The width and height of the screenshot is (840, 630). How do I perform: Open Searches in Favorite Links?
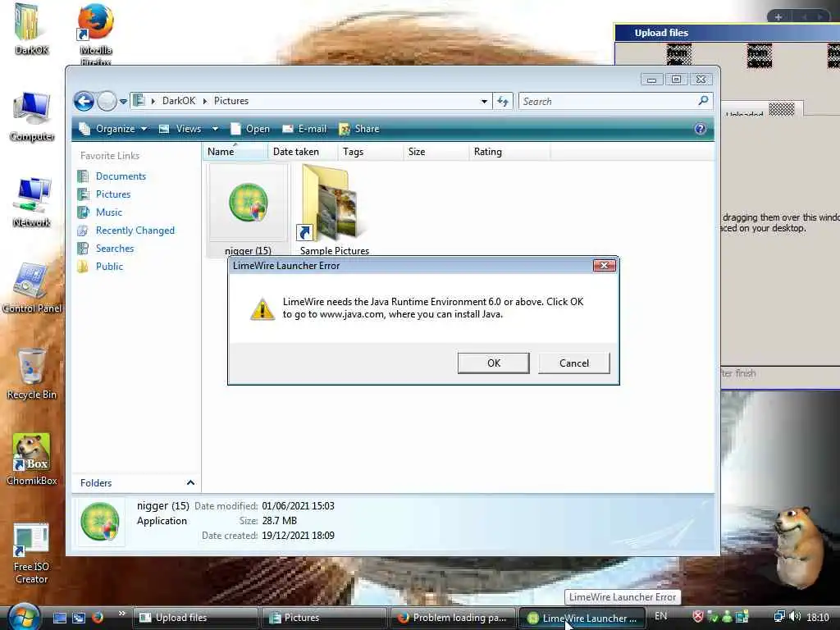click(115, 248)
